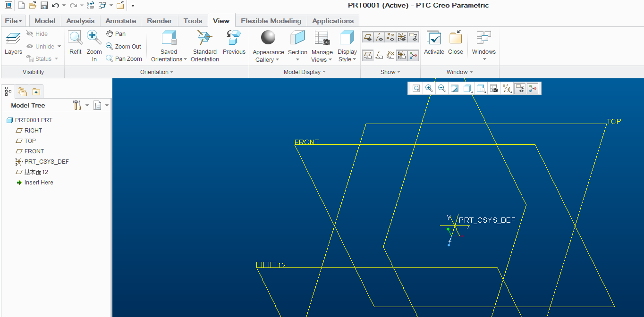This screenshot has width=644, height=317.
Task: Open the customize quick access toolbar arrow
Action: point(133,5)
